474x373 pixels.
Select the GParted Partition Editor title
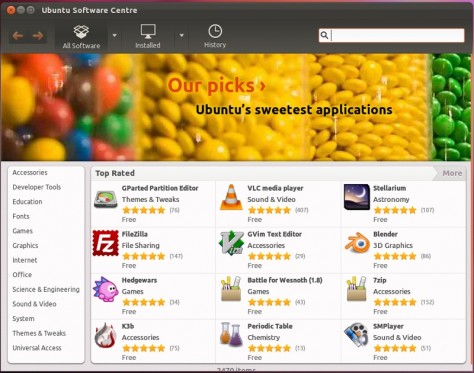pyautogui.click(x=160, y=188)
